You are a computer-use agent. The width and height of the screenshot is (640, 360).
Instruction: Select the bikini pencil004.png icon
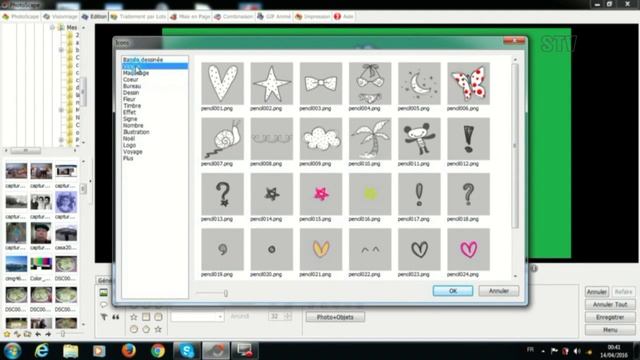[x=370, y=83]
